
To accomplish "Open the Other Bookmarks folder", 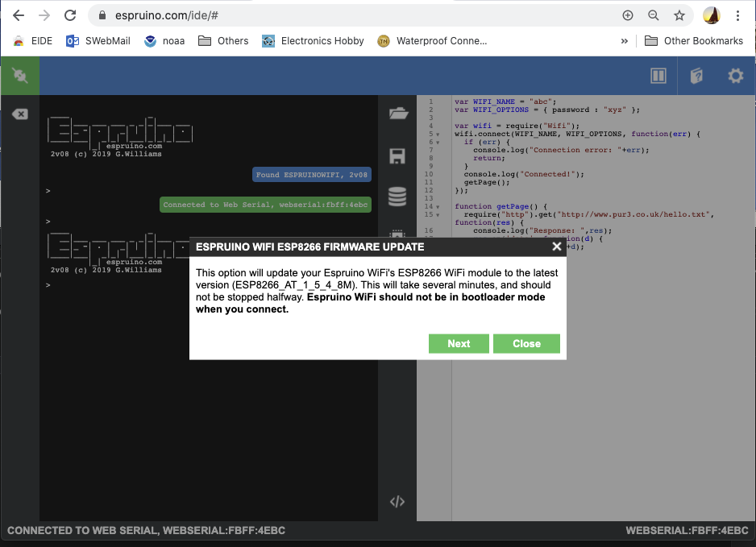I will coord(694,41).
